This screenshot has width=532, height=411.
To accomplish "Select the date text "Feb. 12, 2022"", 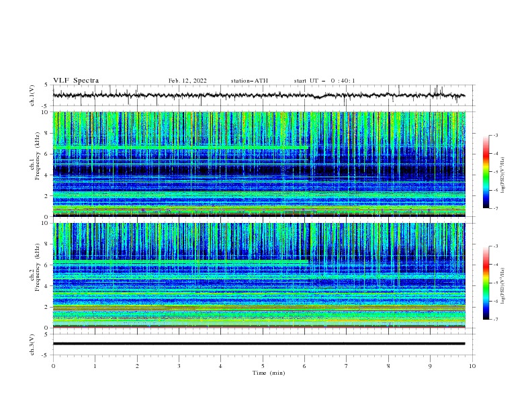I will [x=187, y=81].
